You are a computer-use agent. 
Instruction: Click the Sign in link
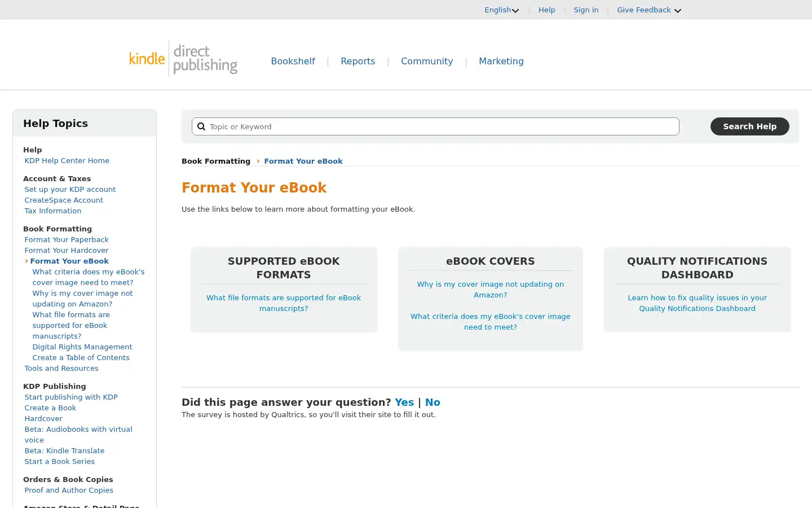pos(586,10)
